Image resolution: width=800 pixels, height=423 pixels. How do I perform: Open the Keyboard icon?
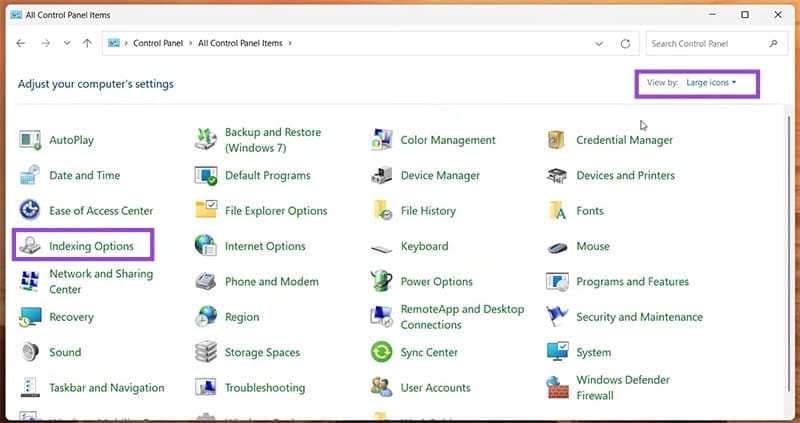(382, 249)
